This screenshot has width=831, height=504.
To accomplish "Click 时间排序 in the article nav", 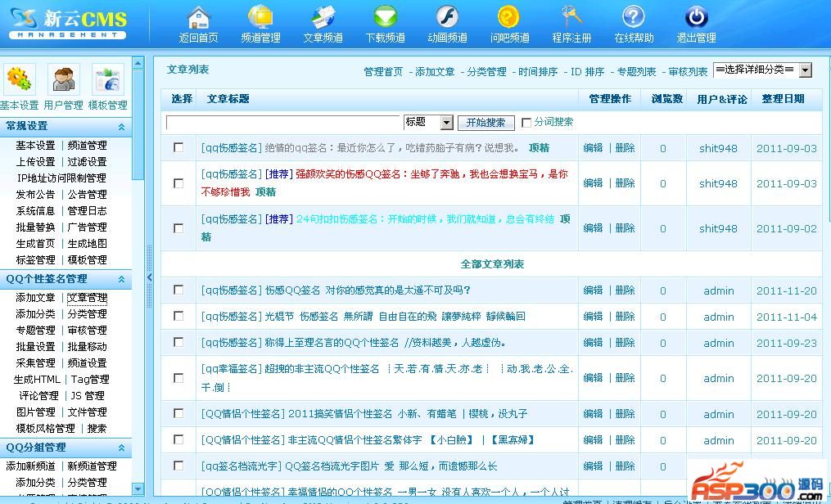I will pyautogui.click(x=538, y=71).
